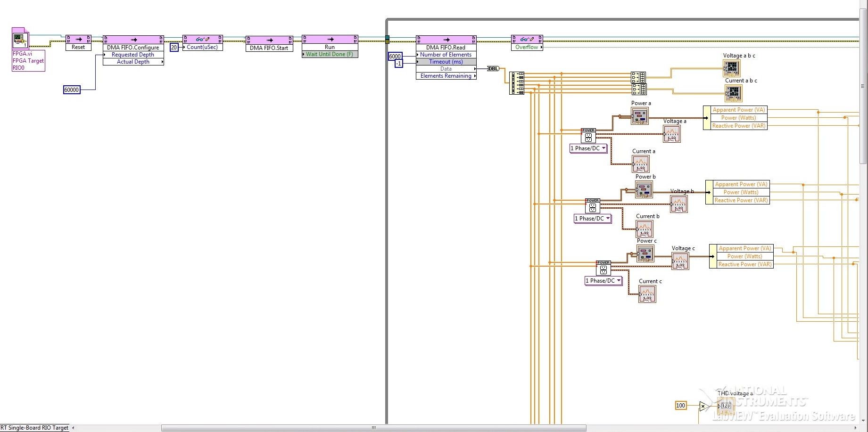Click Apparent Power (VA) in Power b cluster
The height and width of the screenshot is (432, 868).
[x=741, y=184]
